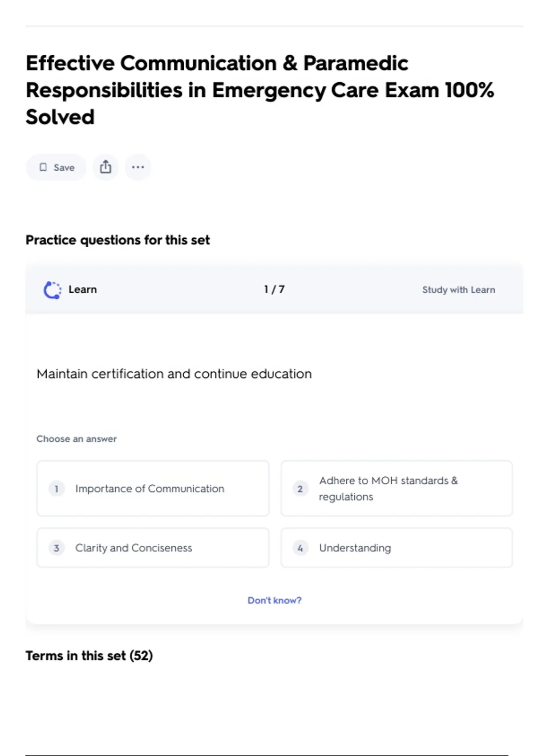
Task: Click the bookmark icon inside Save
Action: (43, 167)
